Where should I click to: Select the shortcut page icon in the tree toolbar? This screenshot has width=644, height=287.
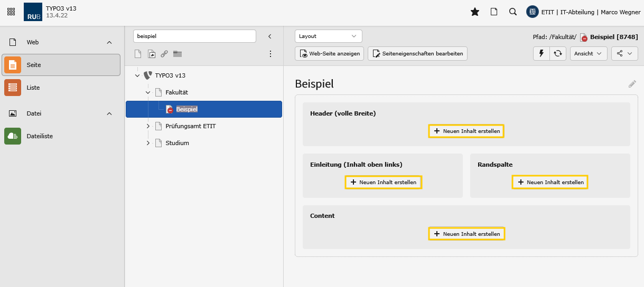tap(152, 54)
